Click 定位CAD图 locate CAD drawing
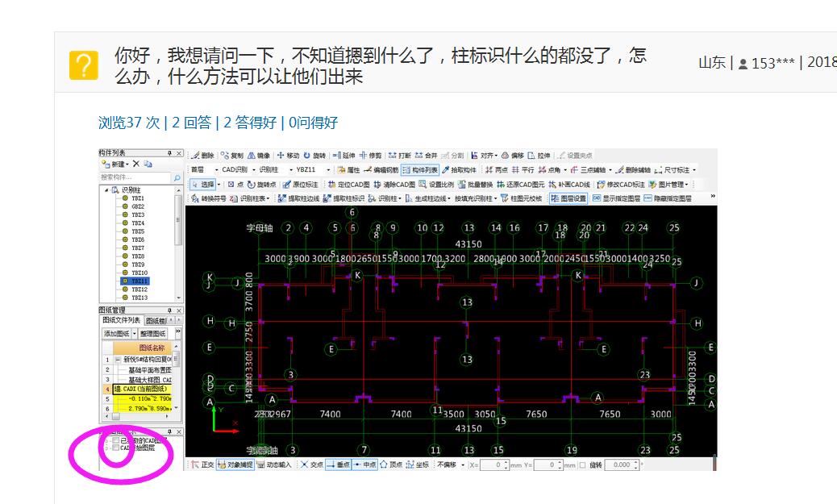Image resolution: width=837 pixels, height=504 pixels. [348, 184]
